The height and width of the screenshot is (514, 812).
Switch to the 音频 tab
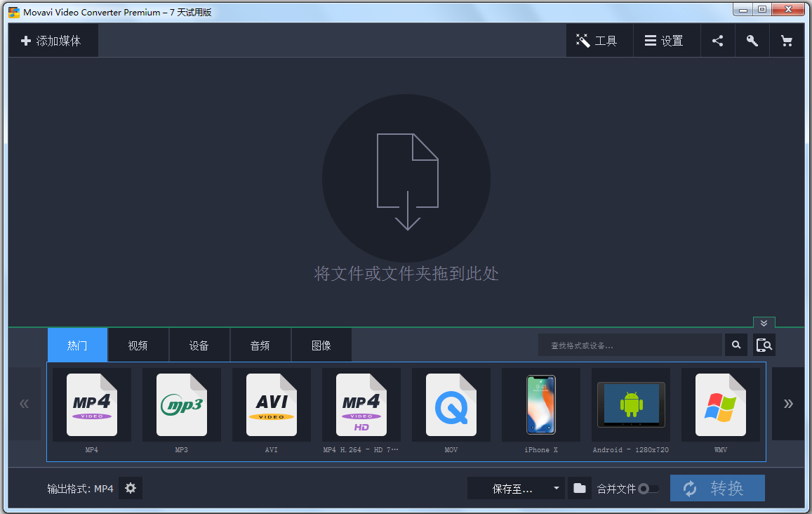(260, 345)
